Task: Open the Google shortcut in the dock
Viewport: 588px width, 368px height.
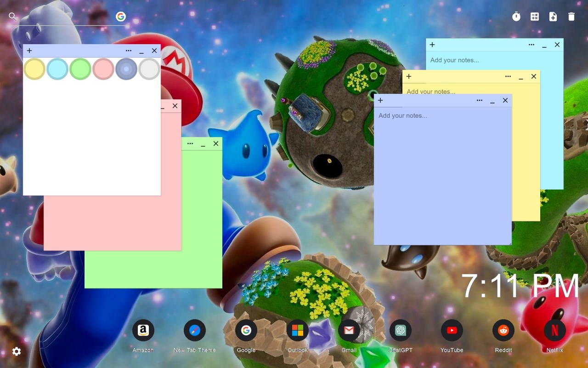Action: (246, 330)
